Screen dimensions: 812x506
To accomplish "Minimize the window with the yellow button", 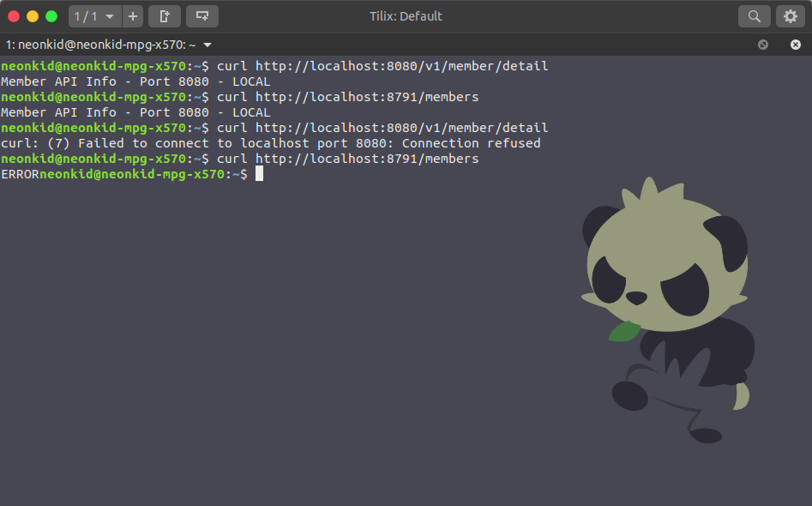I will [x=33, y=16].
